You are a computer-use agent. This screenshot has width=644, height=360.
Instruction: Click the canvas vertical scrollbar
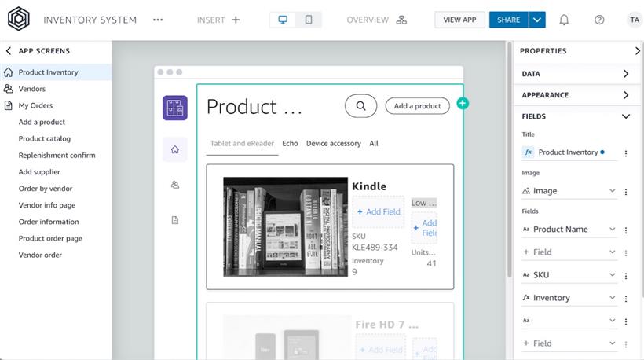(510, 160)
